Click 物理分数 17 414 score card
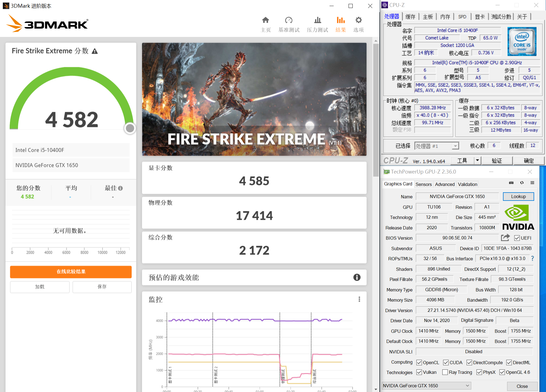Viewport: 546px width, 392px height. click(x=254, y=212)
